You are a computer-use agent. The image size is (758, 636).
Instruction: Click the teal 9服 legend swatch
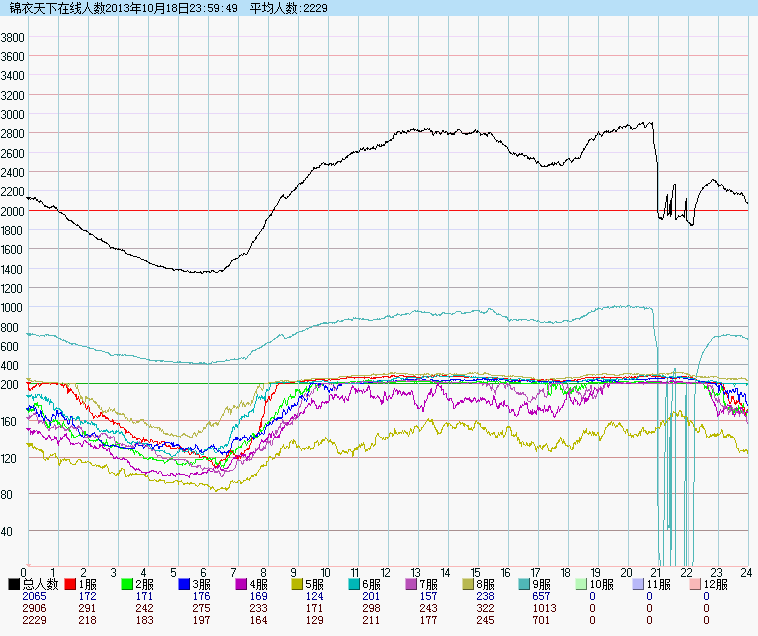tap(526, 583)
